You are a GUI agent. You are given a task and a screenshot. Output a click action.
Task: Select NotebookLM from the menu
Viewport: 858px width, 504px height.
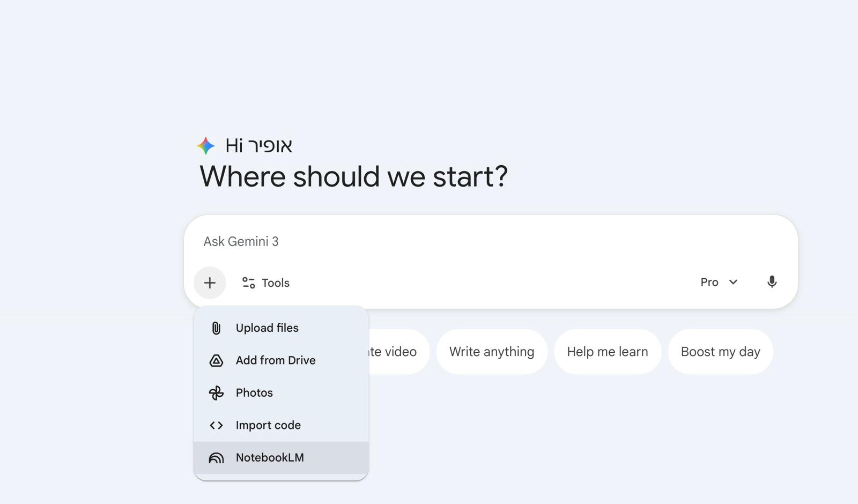[270, 458]
